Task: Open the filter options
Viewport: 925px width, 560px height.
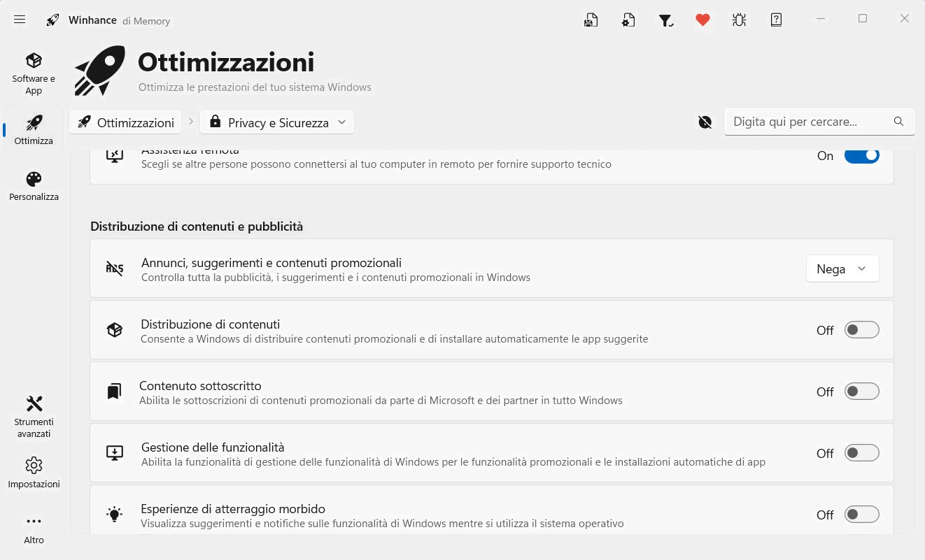Action: coord(665,20)
